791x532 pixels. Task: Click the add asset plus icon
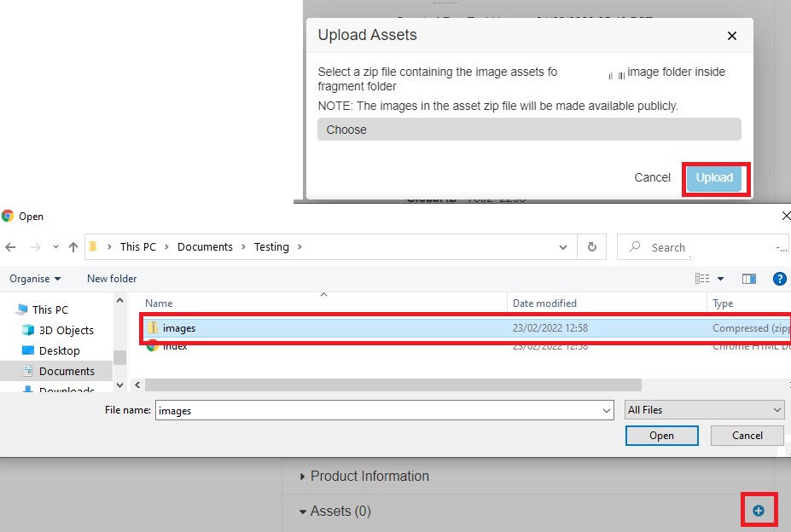pos(759,511)
